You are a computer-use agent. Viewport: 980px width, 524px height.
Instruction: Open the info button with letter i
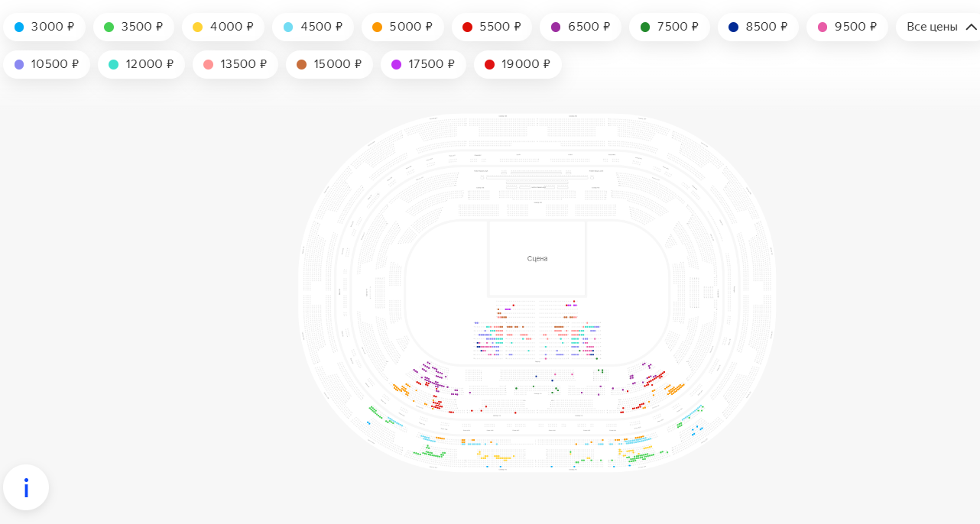point(26,487)
